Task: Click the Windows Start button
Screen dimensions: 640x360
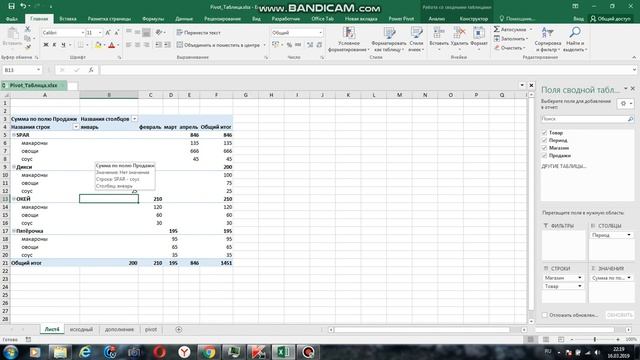Action: 10,352
